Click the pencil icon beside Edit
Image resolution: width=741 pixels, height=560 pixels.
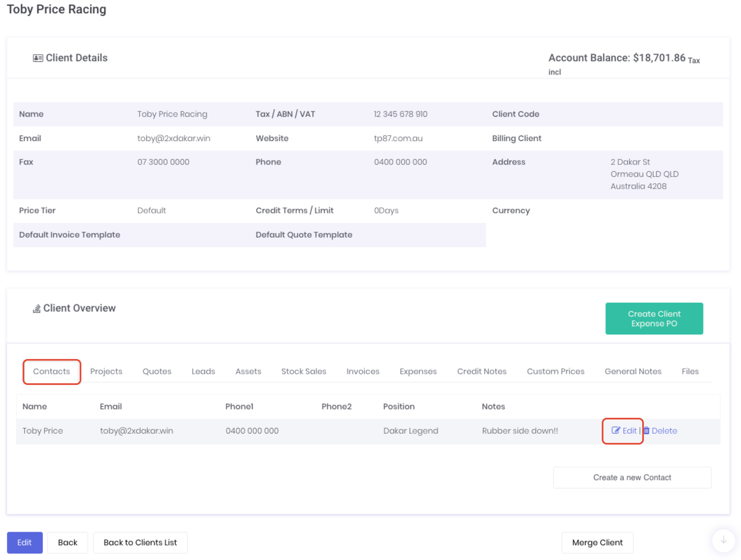pos(616,430)
